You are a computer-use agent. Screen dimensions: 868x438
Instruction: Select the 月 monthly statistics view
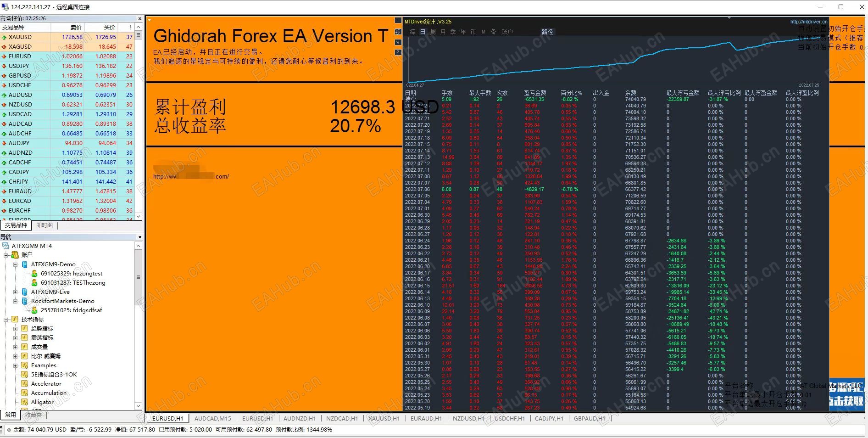click(x=443, y=32)
